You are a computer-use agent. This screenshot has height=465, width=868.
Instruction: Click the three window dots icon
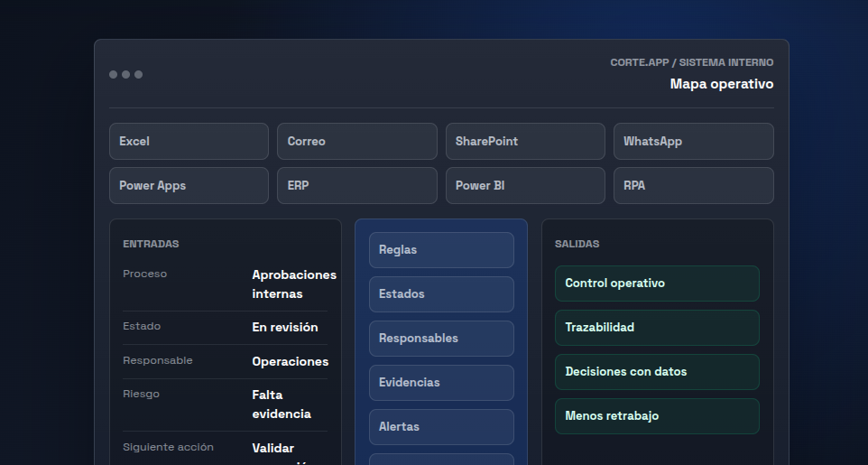125,74
